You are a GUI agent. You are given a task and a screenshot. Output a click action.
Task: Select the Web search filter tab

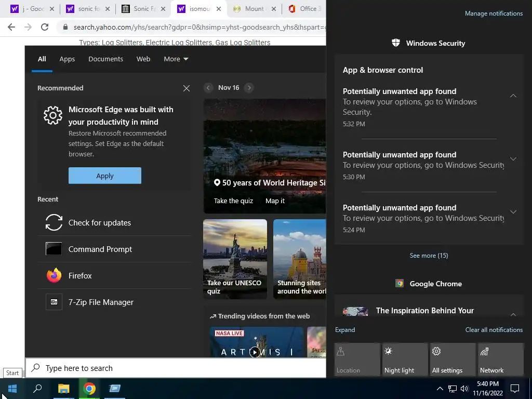click(143, 59)
